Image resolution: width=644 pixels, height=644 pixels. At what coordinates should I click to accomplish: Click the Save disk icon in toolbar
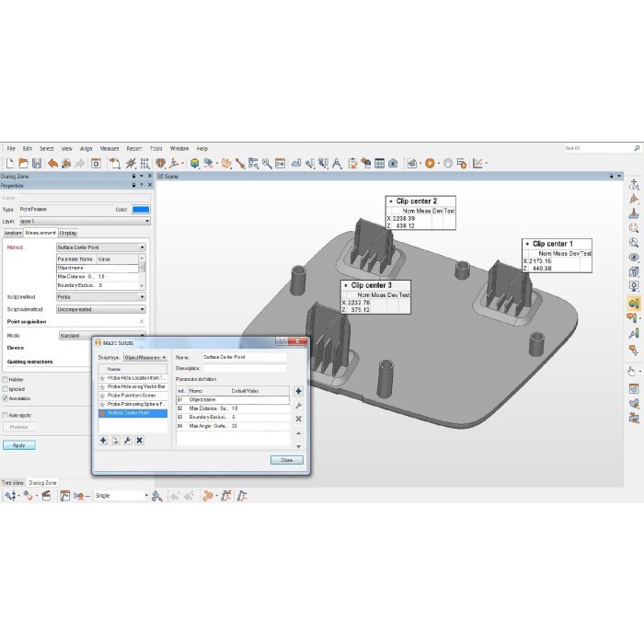[37, 163]
